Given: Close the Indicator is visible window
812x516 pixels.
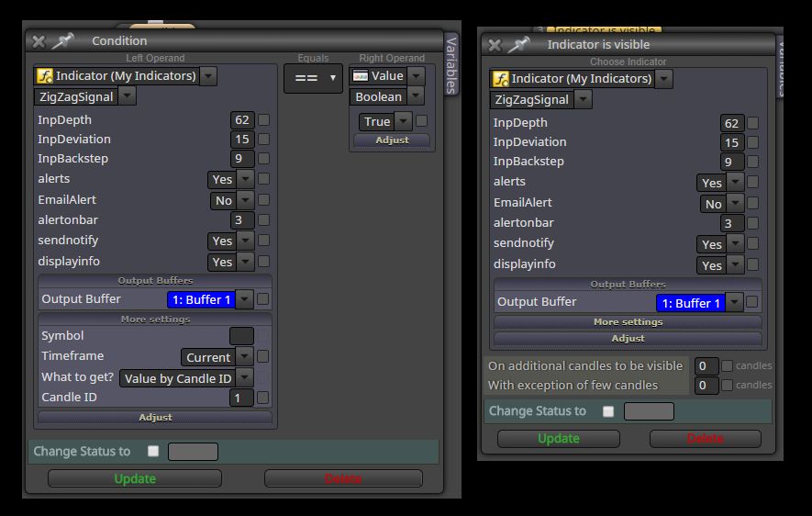Looking at the screenshot, I should 495,45.
